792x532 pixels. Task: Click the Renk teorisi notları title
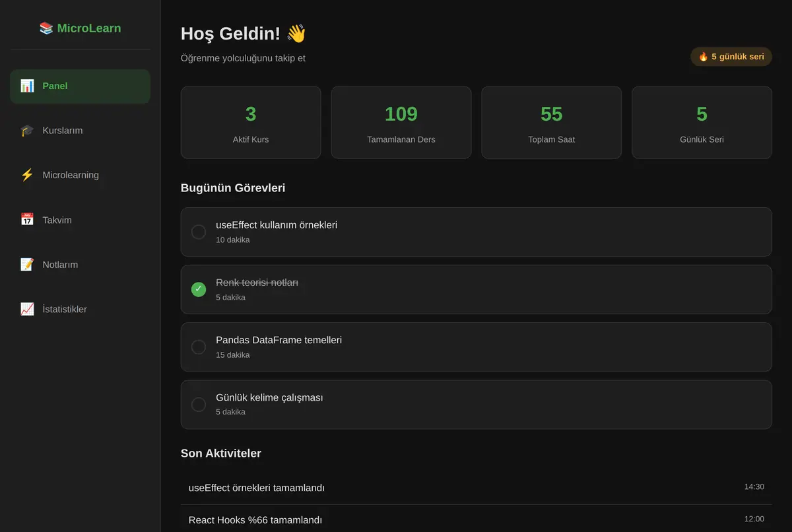(257, 283)
